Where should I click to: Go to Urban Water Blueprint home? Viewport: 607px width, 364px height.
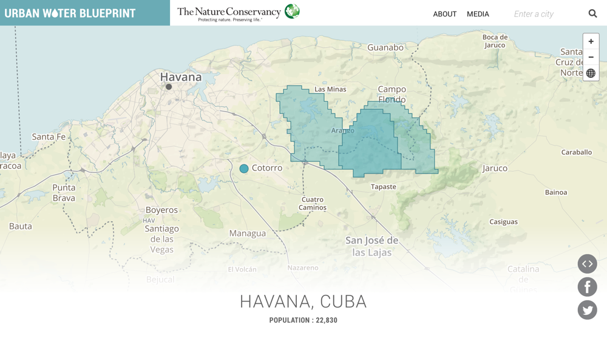point(70,13)
